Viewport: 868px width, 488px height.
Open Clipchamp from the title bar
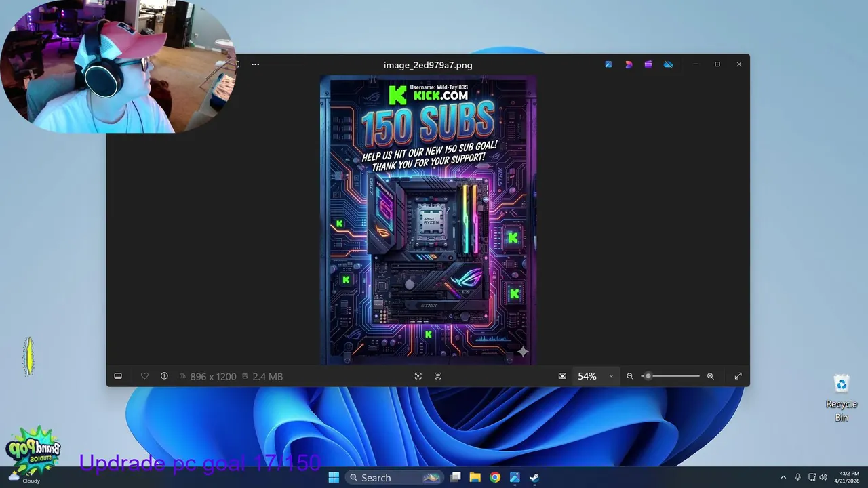coord(648,64)
